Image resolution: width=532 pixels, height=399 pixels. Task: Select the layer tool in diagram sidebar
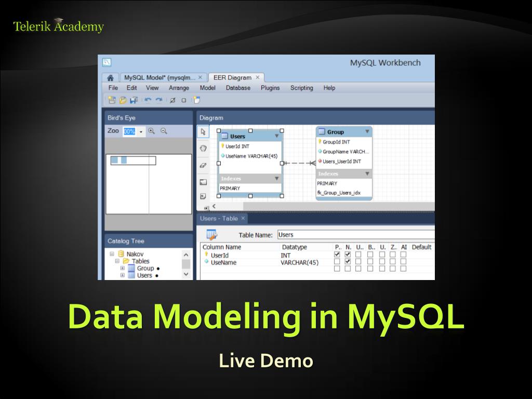coord(203,182)
